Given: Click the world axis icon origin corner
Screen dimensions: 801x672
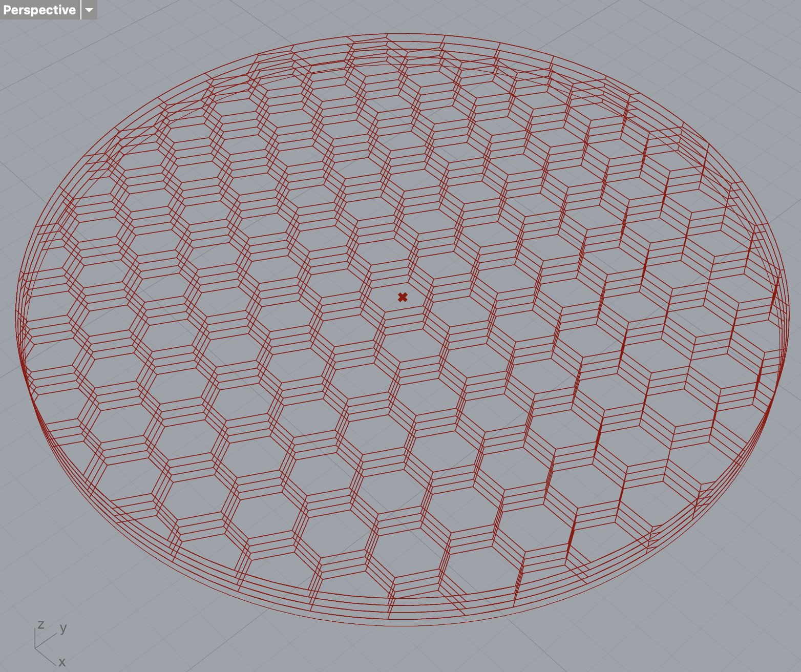Looking at the screenshot, I should click(35, 648).
